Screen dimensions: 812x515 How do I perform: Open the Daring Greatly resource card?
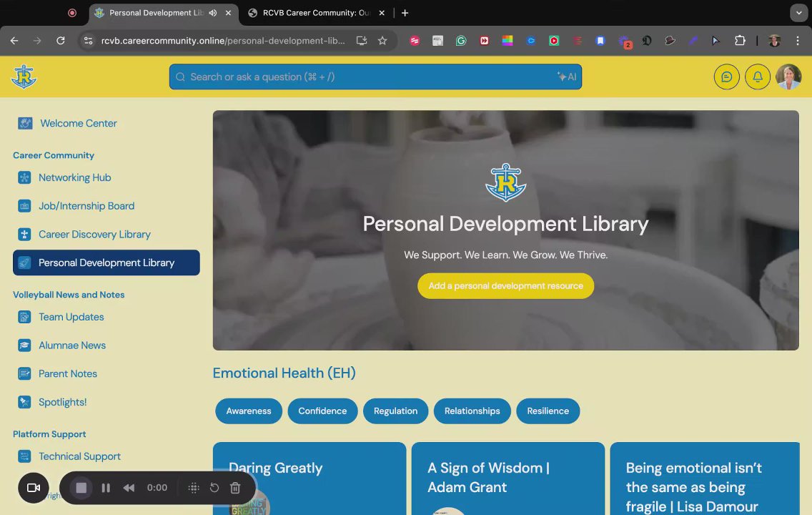pos(310,479)
